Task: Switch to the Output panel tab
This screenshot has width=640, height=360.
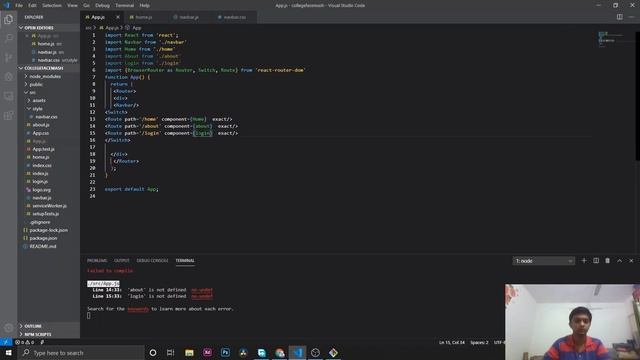Action: pos(122,260)
